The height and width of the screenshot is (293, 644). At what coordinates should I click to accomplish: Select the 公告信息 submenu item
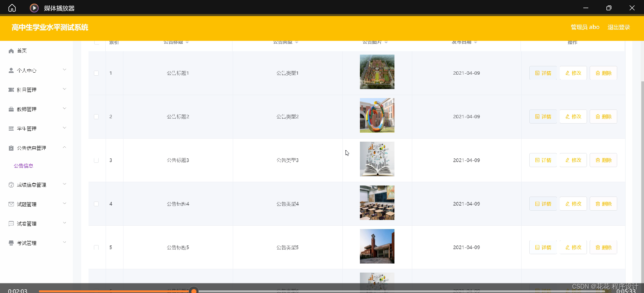tap(23, 166)
